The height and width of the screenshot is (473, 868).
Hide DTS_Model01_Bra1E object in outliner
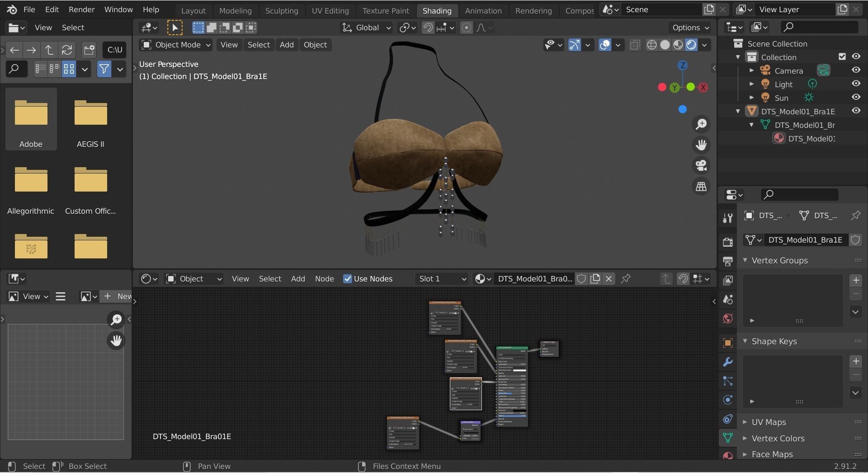click(856, 111)
